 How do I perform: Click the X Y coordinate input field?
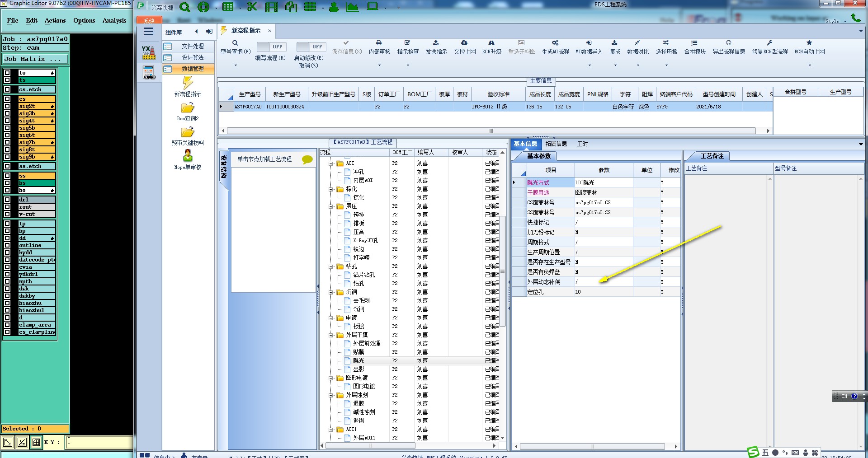[99, 442]
